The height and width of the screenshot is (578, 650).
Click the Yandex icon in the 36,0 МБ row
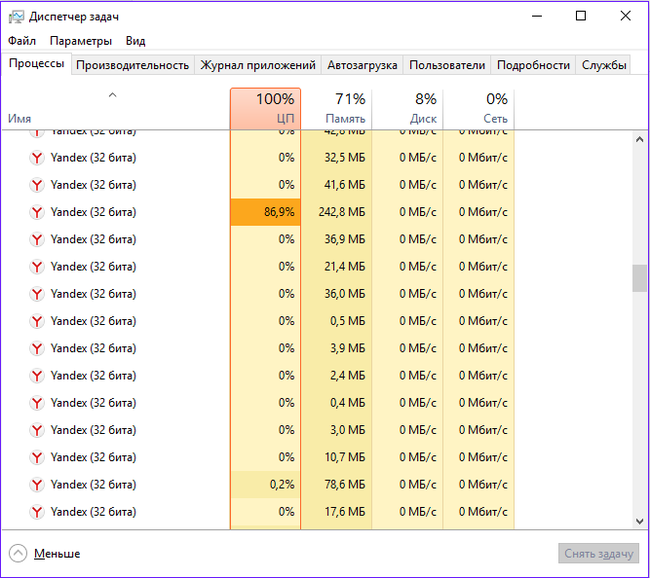(37, 294)
